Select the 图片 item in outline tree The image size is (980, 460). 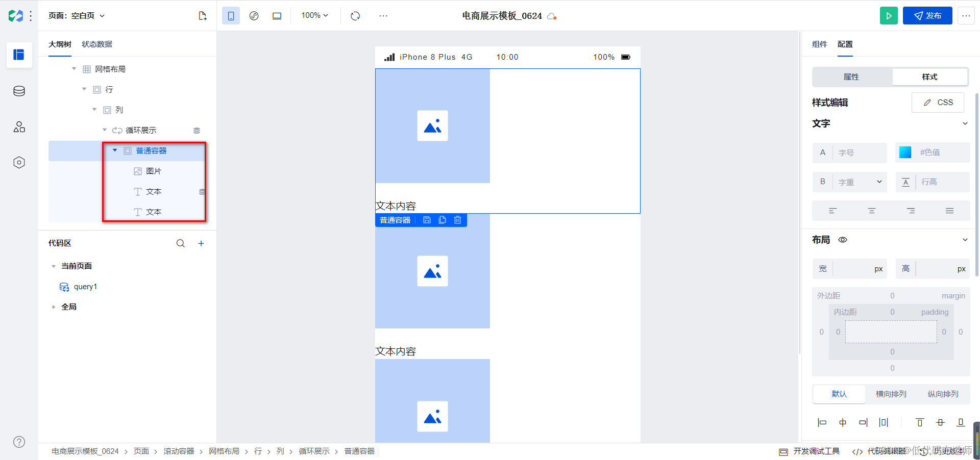pyautogui.click(x=153, y=171)
